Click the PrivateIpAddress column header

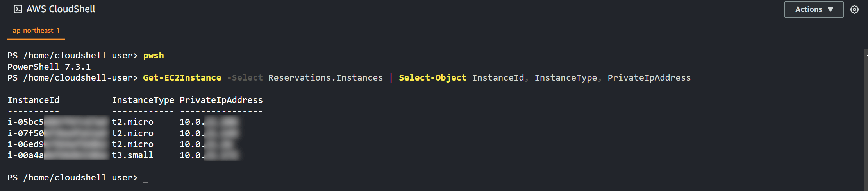point(221,100)
